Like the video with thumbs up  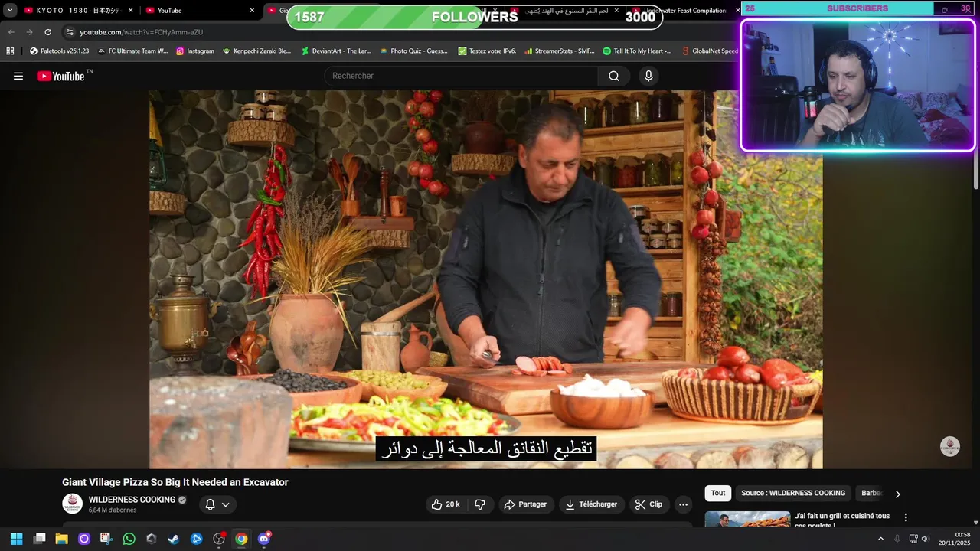tap(445, 504)
